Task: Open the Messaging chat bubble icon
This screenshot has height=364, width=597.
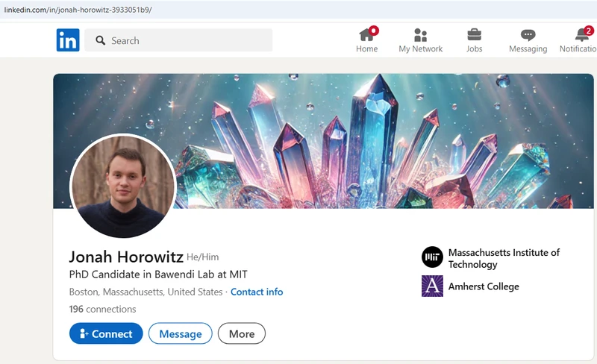Action: coord(528,34)
